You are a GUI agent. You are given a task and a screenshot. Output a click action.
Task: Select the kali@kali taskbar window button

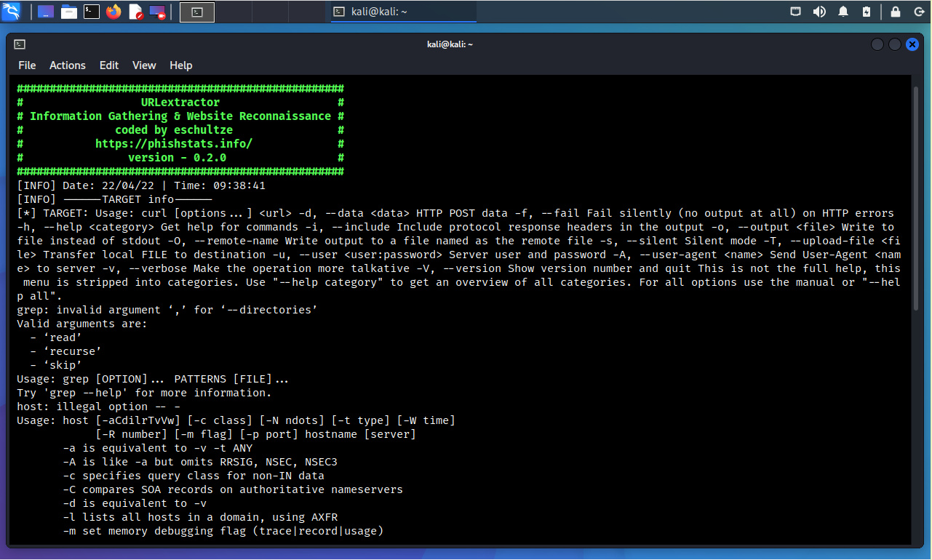403,12
